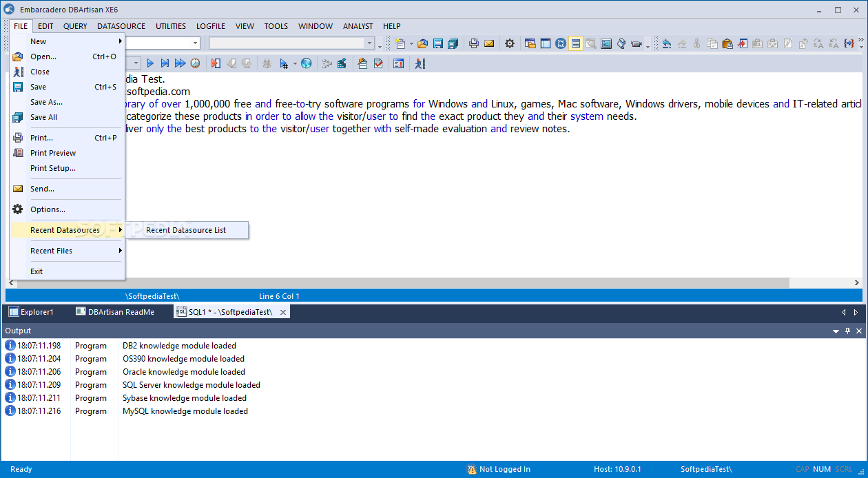
Task: Click the New document toolbar icon
Action: pyautogui.click(x=400, y=43)
